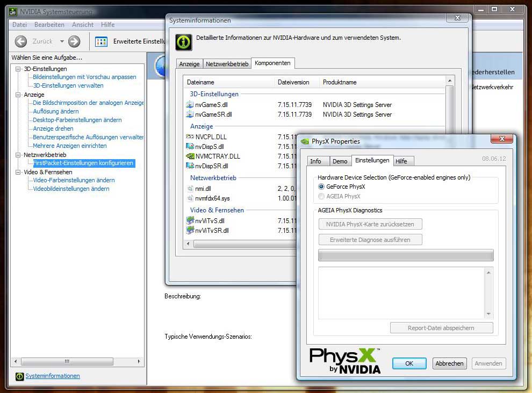The image size is (532, 393).
Task: Click the nvViTvS.dll file icon
Action: coord(190,220)
